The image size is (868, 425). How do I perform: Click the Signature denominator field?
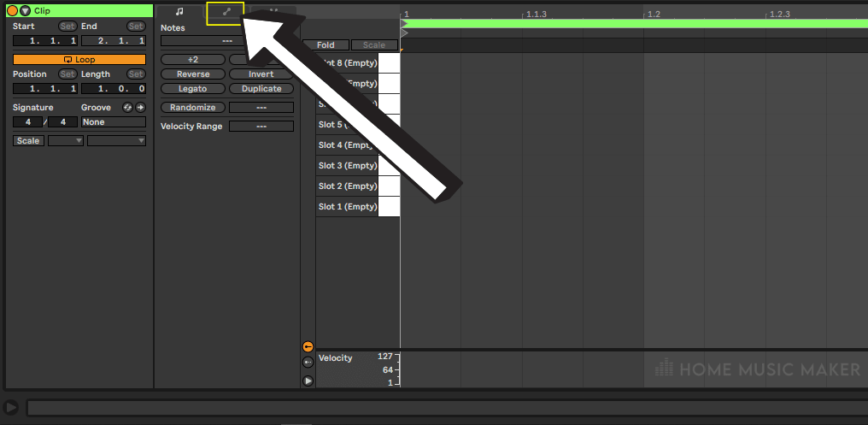pos(62,122)
